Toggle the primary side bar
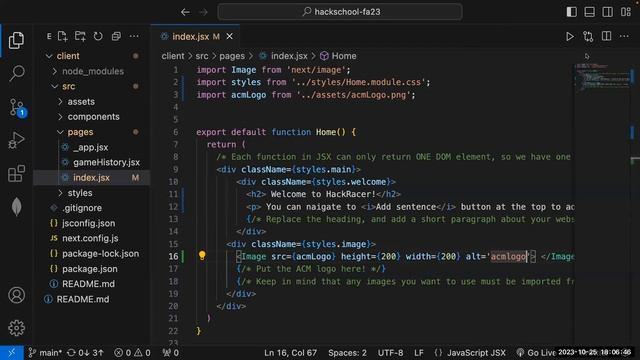The image size is (640, 360). tap(571, 12)
